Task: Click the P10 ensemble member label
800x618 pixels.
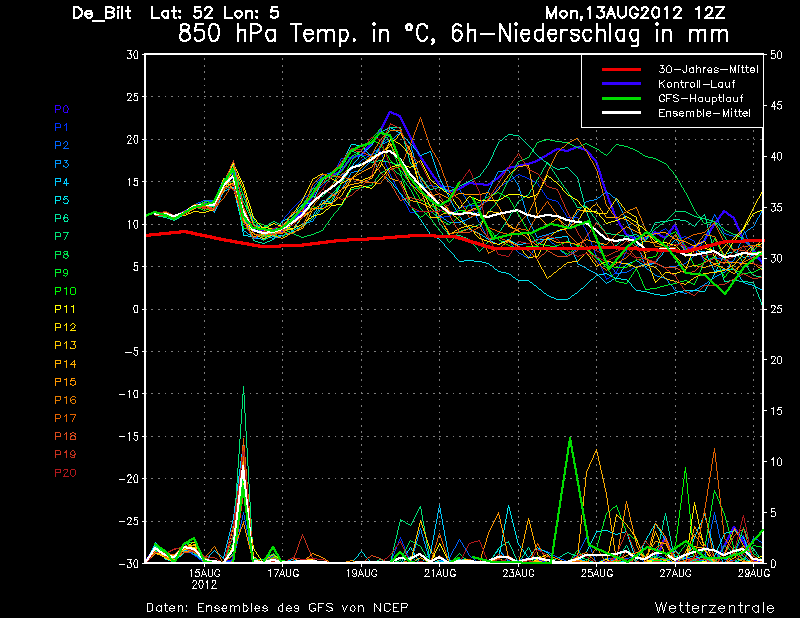Action: pos(65,291)
